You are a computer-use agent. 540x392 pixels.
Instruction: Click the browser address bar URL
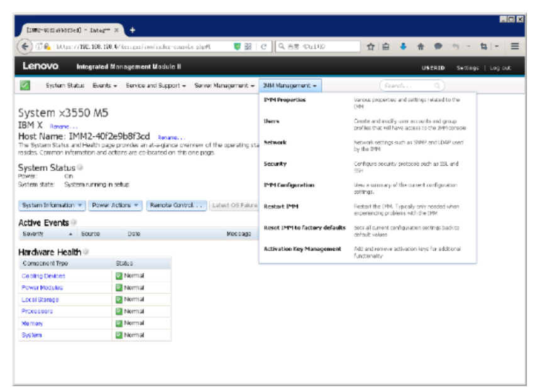(135, 47)
